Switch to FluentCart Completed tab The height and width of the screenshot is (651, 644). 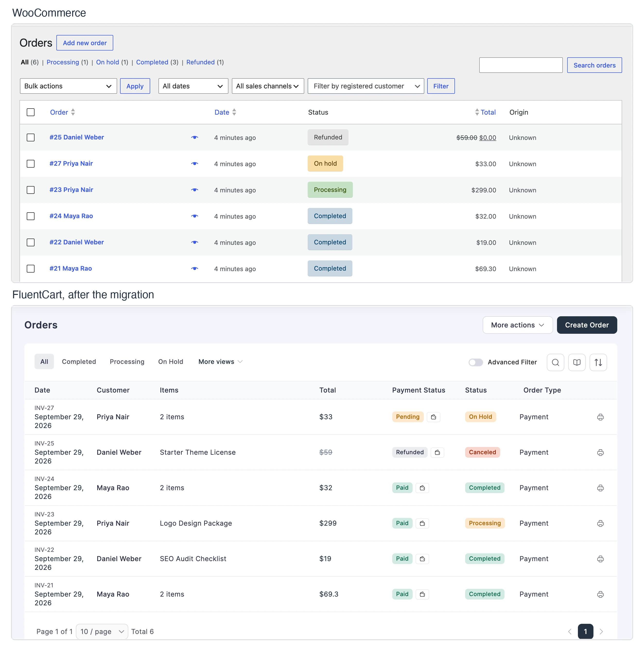click(x=79, y=361)
